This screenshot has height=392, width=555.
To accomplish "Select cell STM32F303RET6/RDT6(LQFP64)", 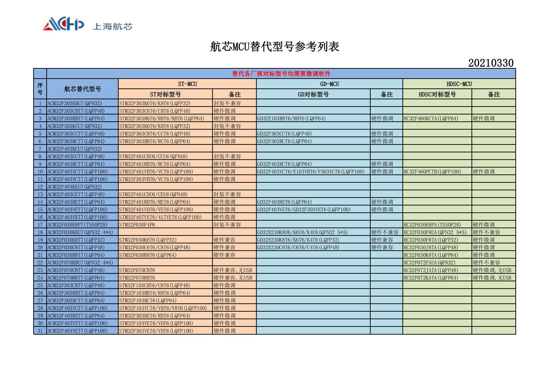I will (165, 316).
